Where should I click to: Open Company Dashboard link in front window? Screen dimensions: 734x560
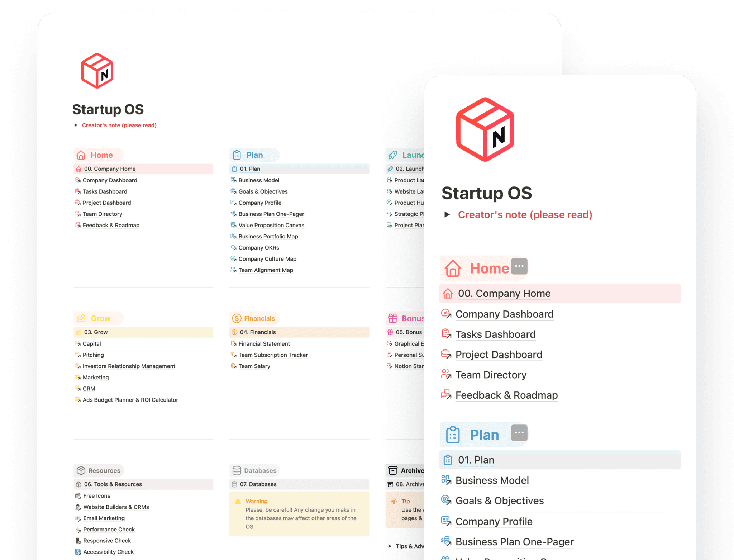pyautogui.click(x=504, y=314)
